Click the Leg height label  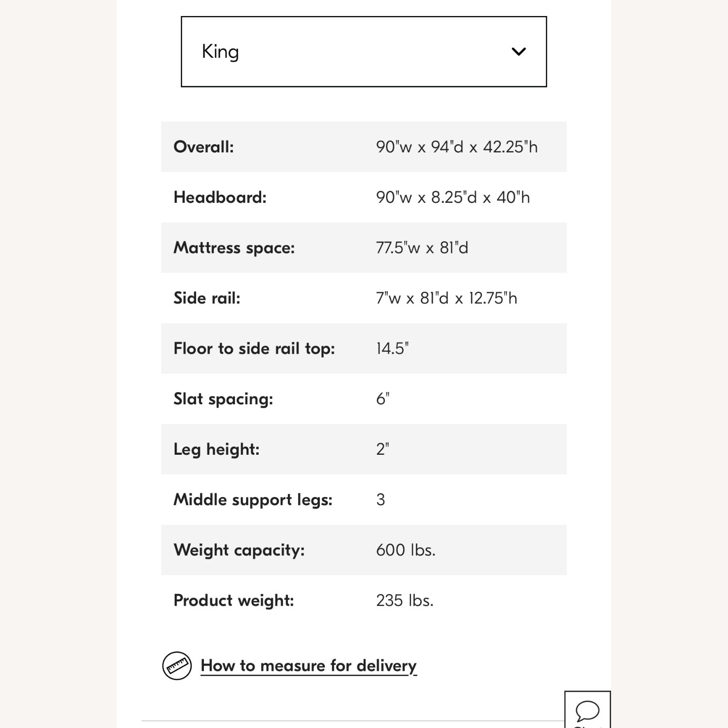[216, 449]
